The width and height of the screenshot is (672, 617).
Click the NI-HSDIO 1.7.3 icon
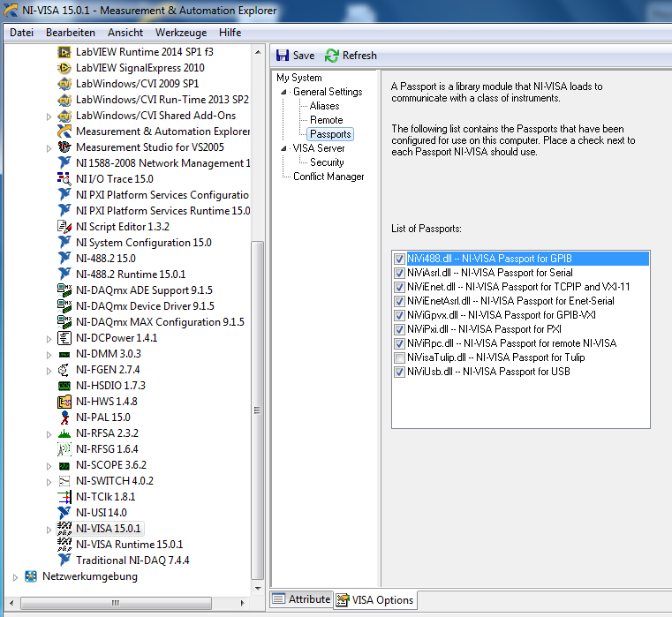(x=64, y=386)
